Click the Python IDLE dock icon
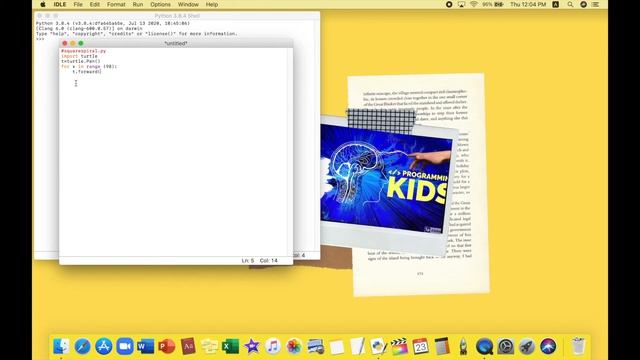 pos(378,347)
